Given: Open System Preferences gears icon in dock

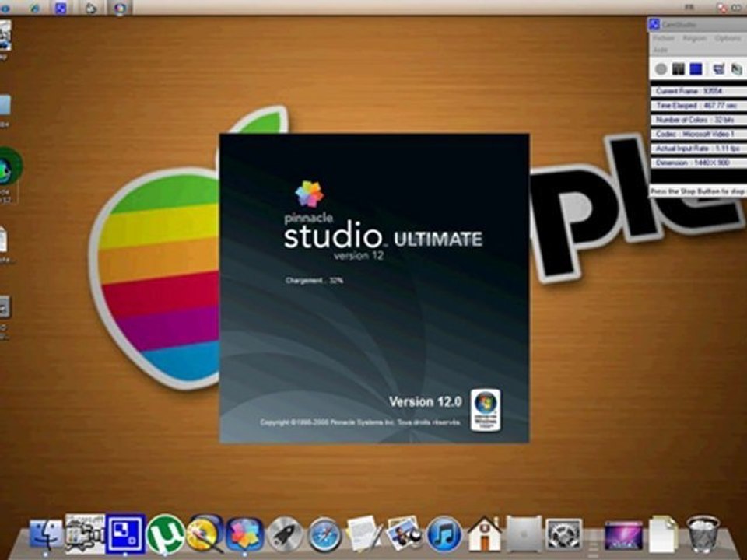Looking at the screenshot, I should click(x=563, y=534).
